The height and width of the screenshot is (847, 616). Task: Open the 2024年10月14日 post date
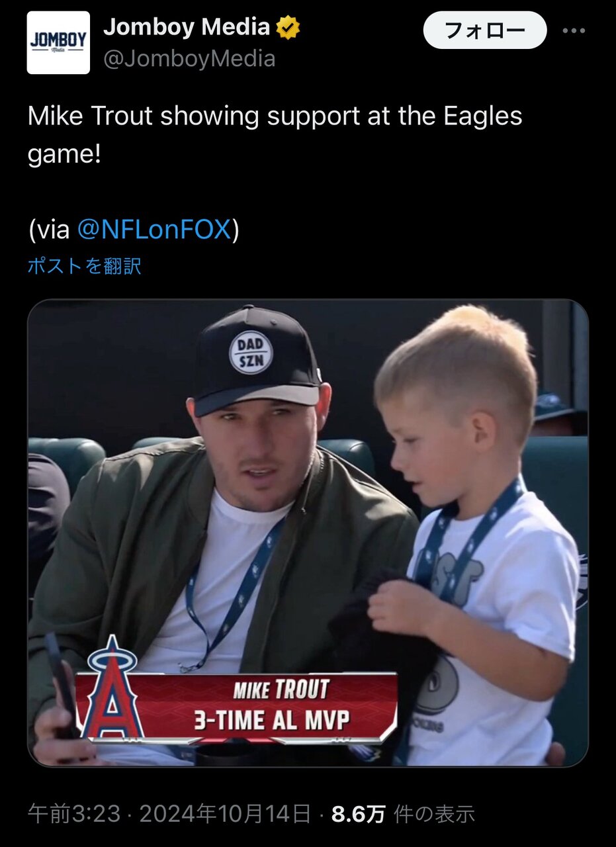226,814
